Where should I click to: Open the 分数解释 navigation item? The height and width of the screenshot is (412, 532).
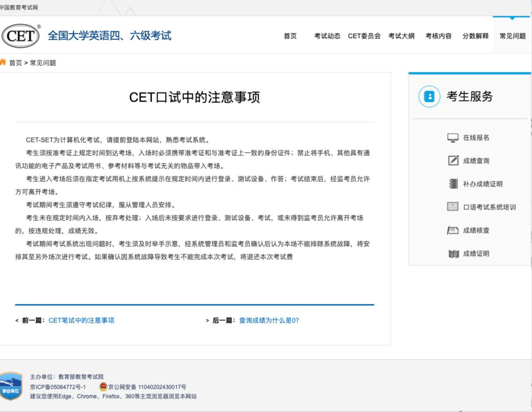click(475, 36)
